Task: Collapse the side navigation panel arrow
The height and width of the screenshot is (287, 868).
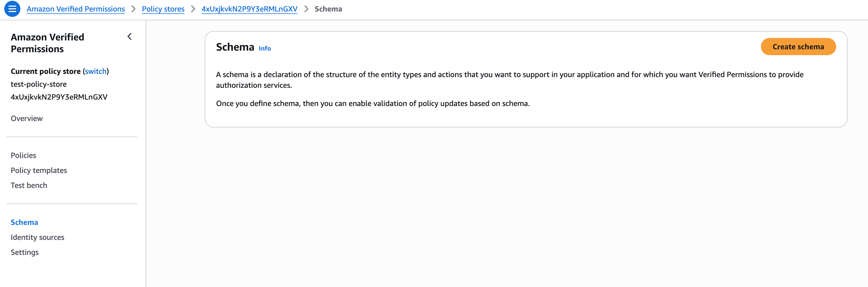Action: (x=129, y=37)
